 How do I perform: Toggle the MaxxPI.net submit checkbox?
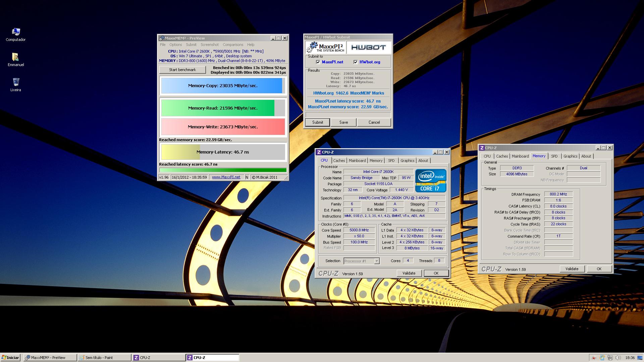click(318, 62)
